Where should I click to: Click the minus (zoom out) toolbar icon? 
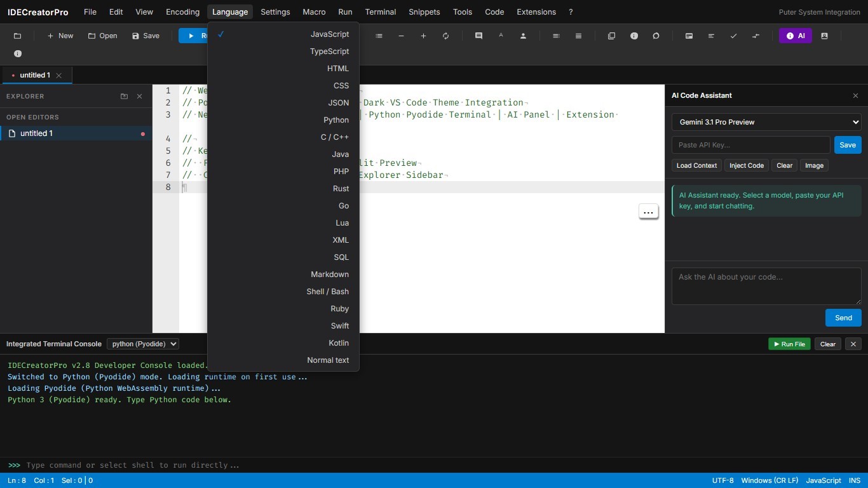[x=401, y=36]
